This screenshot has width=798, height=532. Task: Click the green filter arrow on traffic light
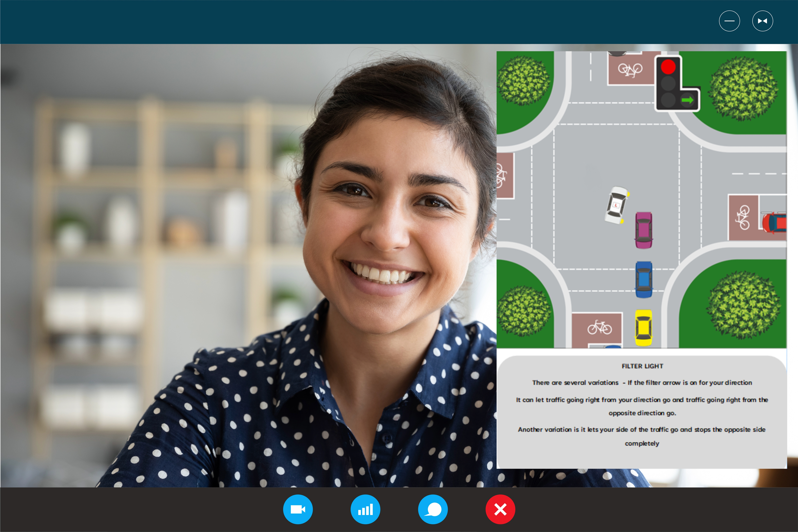[x=688, y=100]
